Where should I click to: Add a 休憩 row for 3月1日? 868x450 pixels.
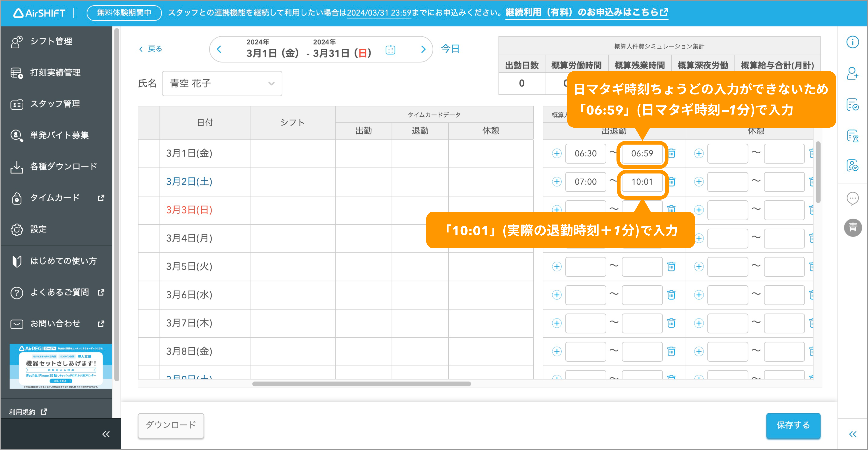tap(699, 154)
